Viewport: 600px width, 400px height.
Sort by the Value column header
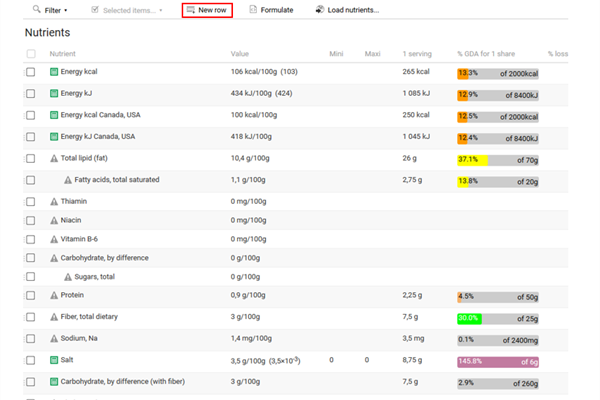[240, 54]
